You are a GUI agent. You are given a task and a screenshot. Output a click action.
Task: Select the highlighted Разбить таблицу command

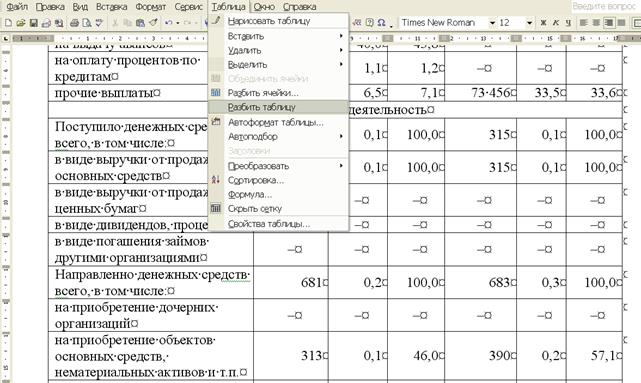coord(278,107)
